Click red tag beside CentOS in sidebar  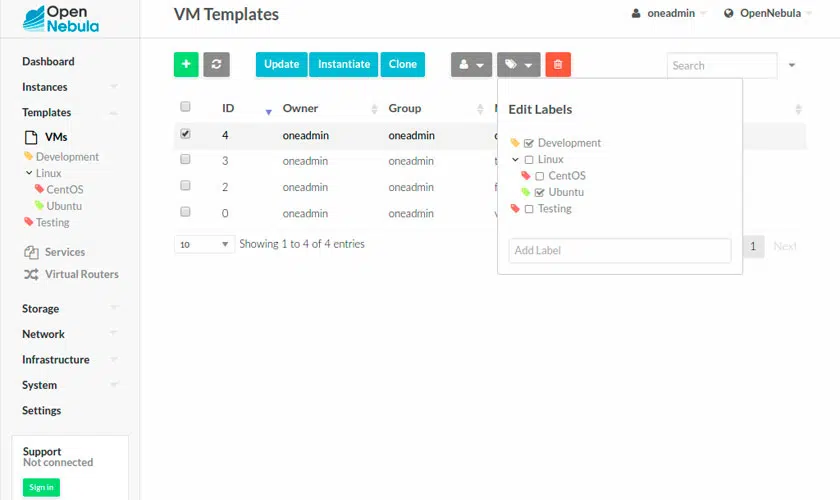click(x=39, y=189)
